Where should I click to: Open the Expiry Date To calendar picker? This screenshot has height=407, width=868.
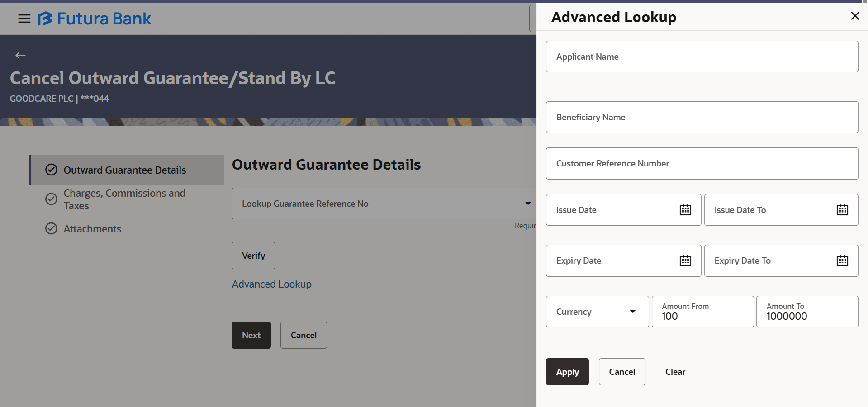(841, 260)
